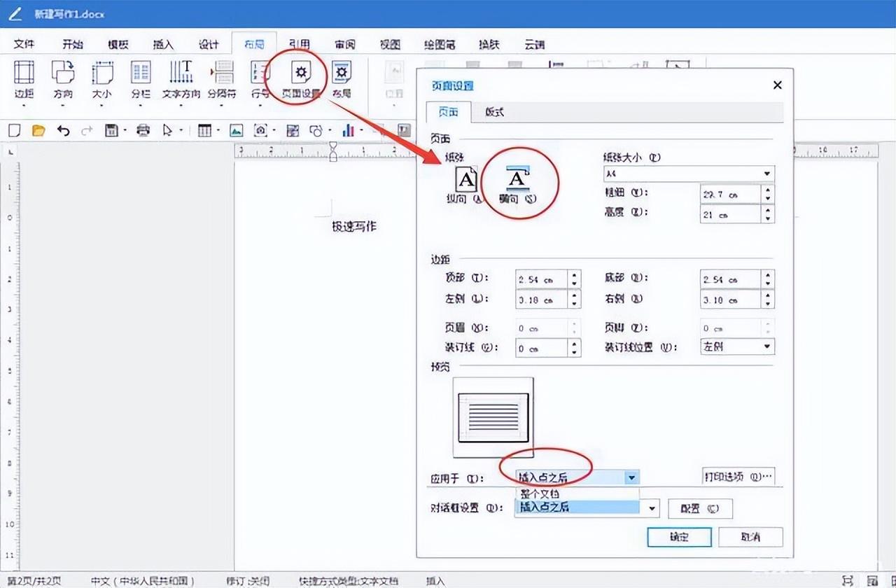The image size is (896, 588).
Task: Click the 配置 button
Action: pyautogui.click(x=700, y=509)
